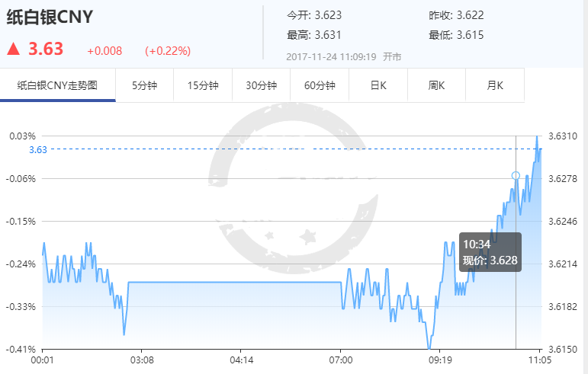Switch to the 60分钟 tab

[320, 85]
